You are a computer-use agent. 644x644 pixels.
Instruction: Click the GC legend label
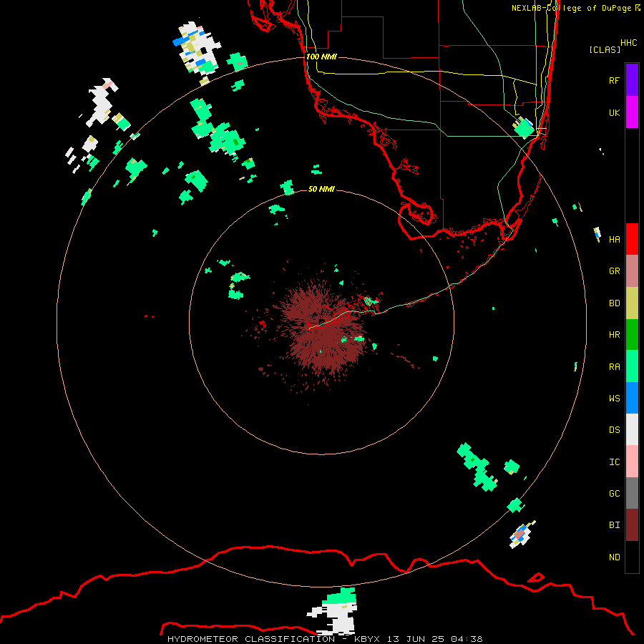tap(614, 494)
